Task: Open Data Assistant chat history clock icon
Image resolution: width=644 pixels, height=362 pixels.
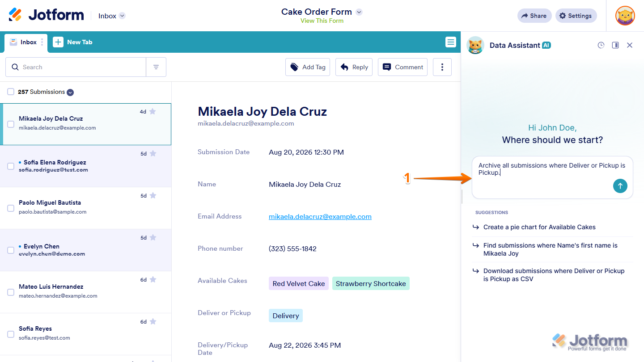Action: 601,45
